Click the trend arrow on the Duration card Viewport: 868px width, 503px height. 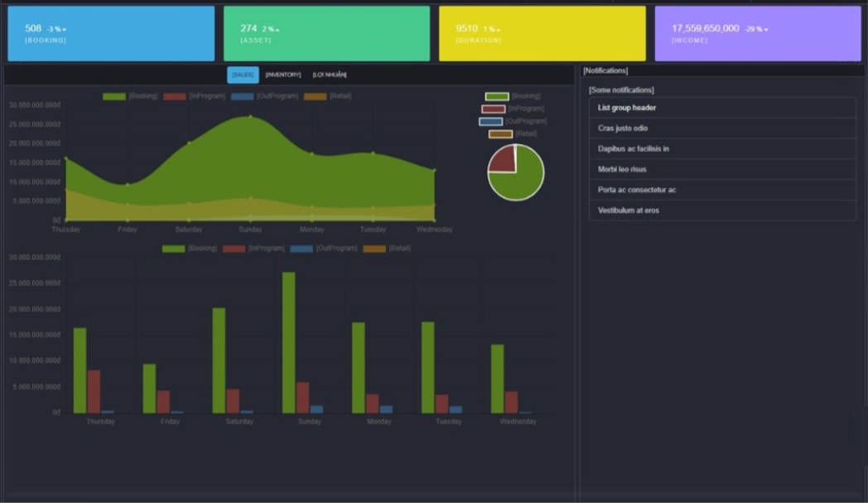pyautogui.click(x=499, y=30)
